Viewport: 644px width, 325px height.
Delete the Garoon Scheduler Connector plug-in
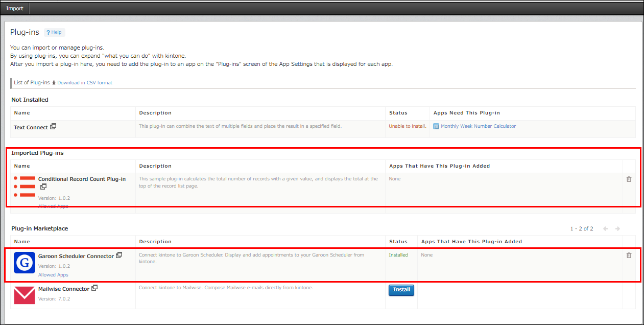click(x=629, y=254)
